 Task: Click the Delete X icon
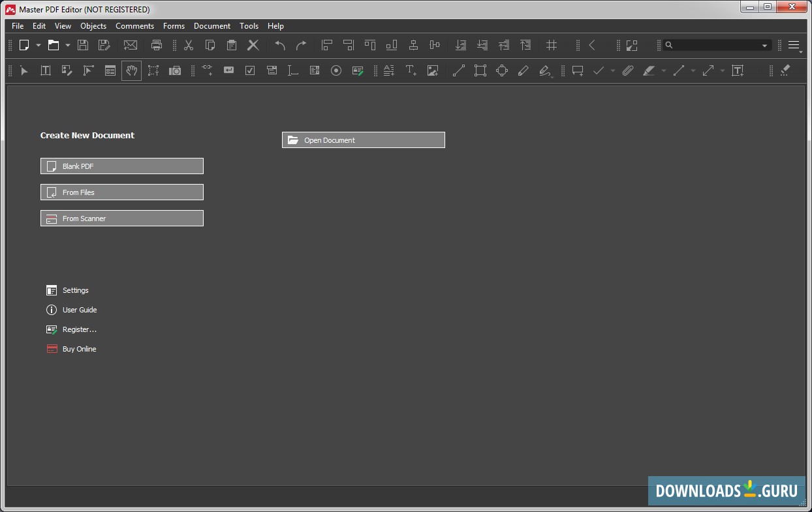253,45
